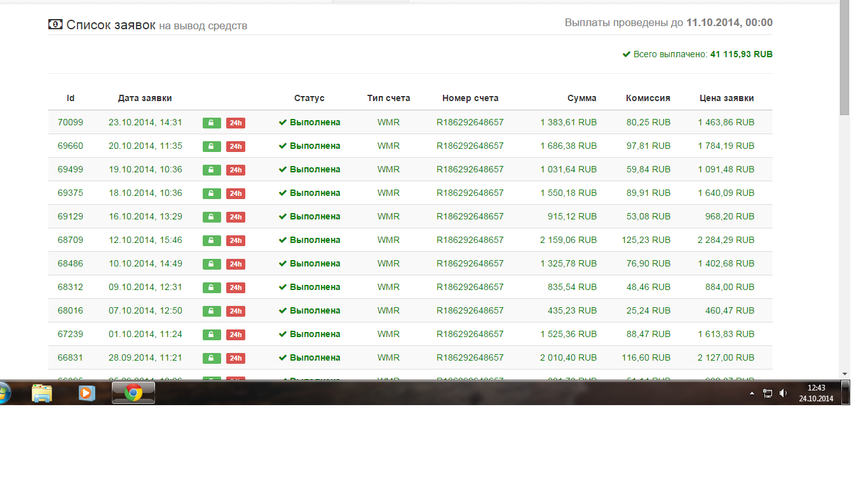868x491 pixels.
Task: Select request ID 70099
Action: pos(71,122)
